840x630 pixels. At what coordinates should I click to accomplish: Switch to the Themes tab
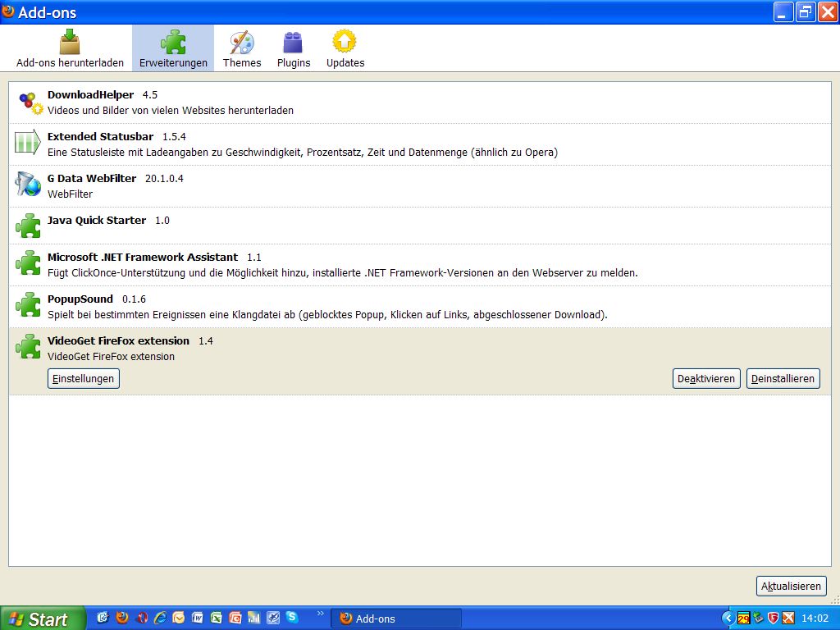(x=242, y=48)
